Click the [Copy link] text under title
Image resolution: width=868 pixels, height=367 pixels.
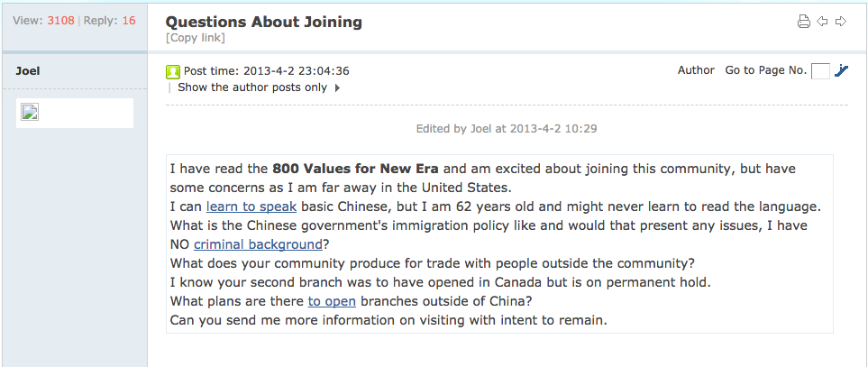pos(196,38)
